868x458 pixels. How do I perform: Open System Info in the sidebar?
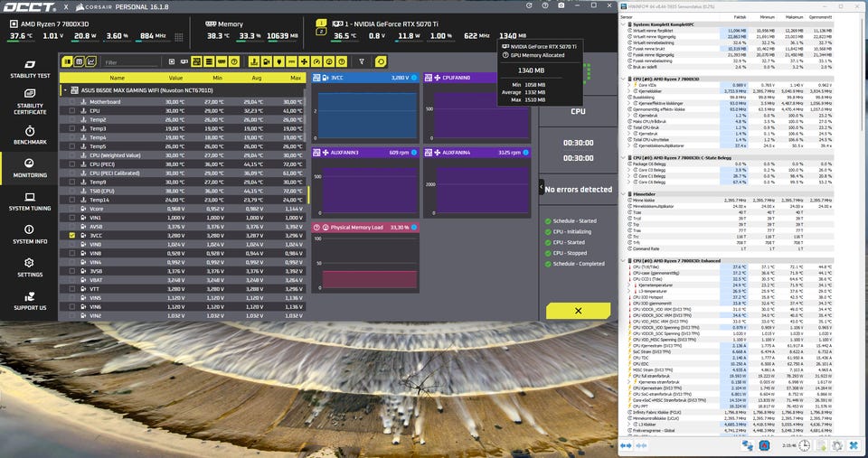[x=30, y=235]
